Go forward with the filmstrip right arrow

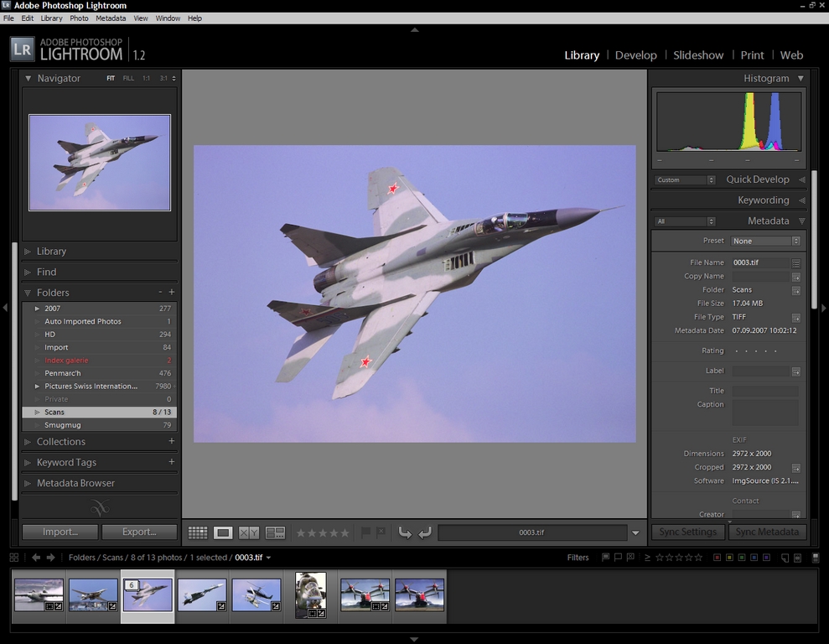click(51, 558)
